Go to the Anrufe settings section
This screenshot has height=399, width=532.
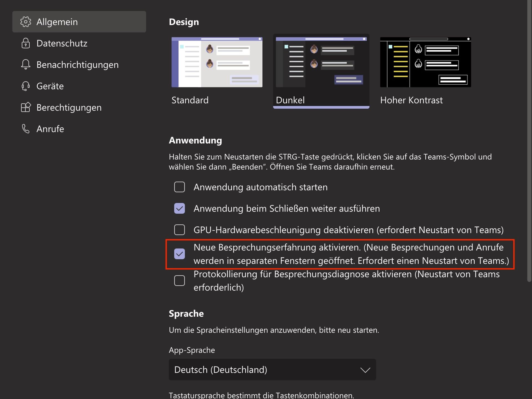(50, 129)
